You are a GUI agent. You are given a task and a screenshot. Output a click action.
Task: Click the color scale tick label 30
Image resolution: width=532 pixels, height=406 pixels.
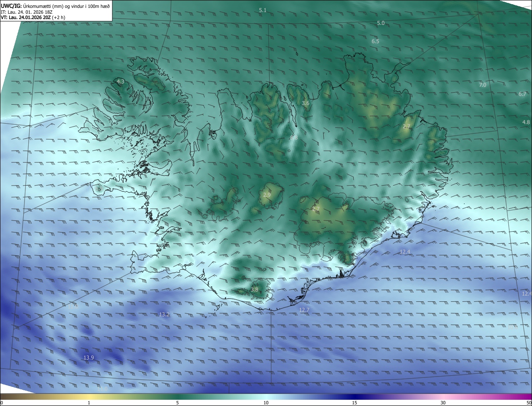(x=443, y=403)
